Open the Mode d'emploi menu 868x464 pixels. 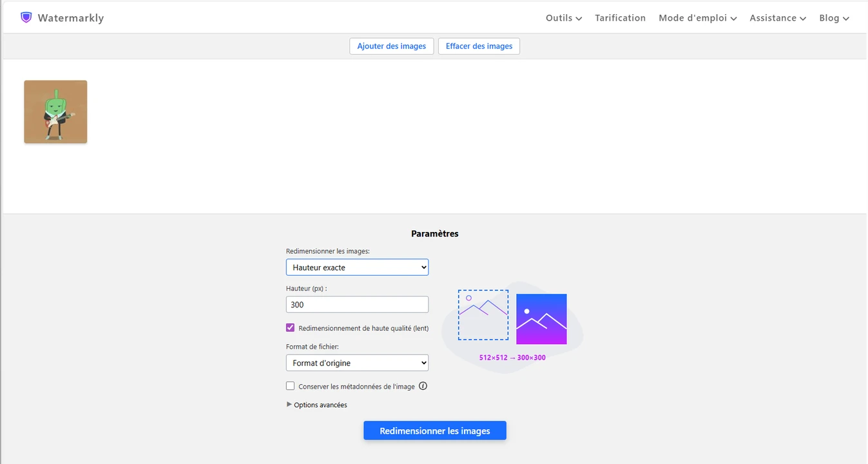point(697,18)
